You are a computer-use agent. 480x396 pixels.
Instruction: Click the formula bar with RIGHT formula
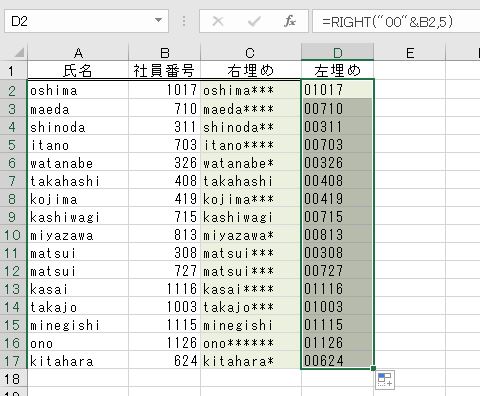[x=396, y=21]
